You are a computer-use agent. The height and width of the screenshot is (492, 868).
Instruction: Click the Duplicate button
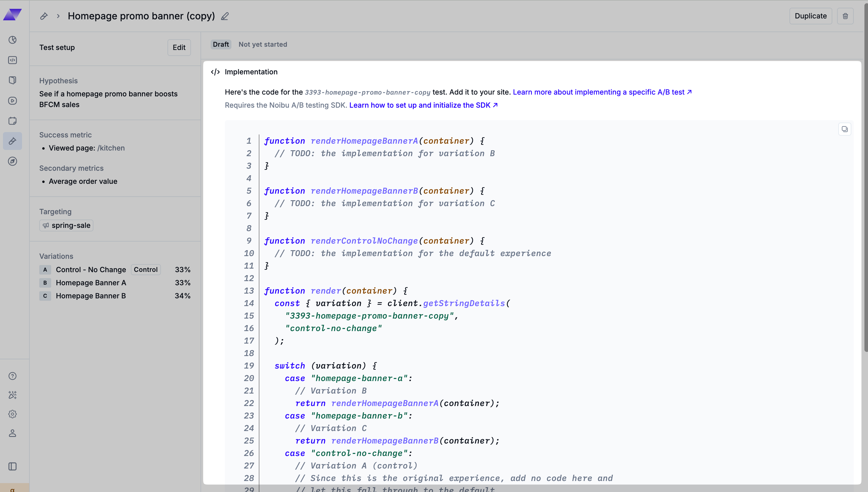(811, 16)
